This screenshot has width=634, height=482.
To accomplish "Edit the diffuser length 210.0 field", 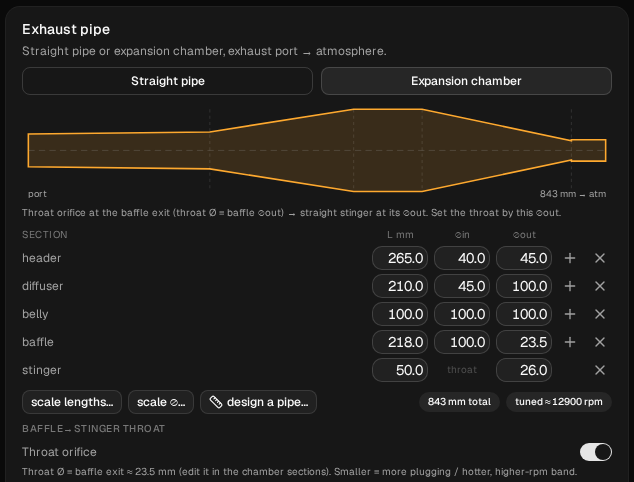I will click(x=400, y=286).
